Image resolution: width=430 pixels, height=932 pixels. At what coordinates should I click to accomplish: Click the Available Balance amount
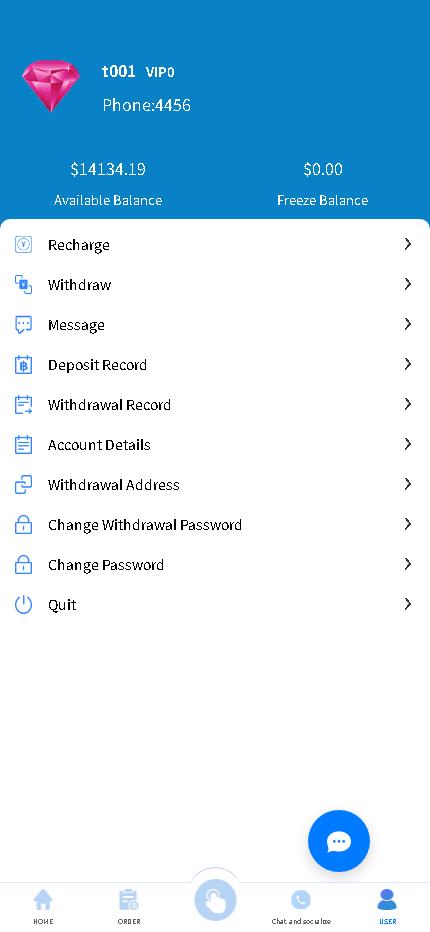pyautogui.click(x=108, y=169)
